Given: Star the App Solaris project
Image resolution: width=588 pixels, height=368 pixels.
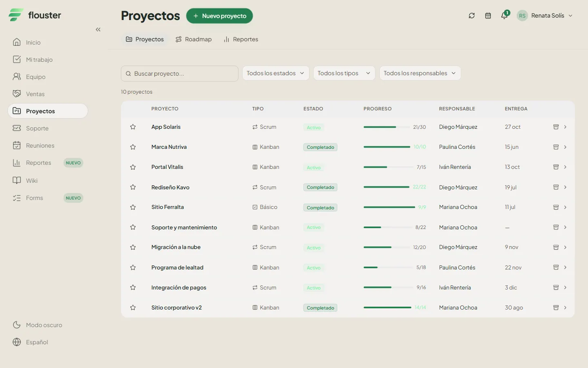Looking at the screenshot, I should click(x=133, y=127).
